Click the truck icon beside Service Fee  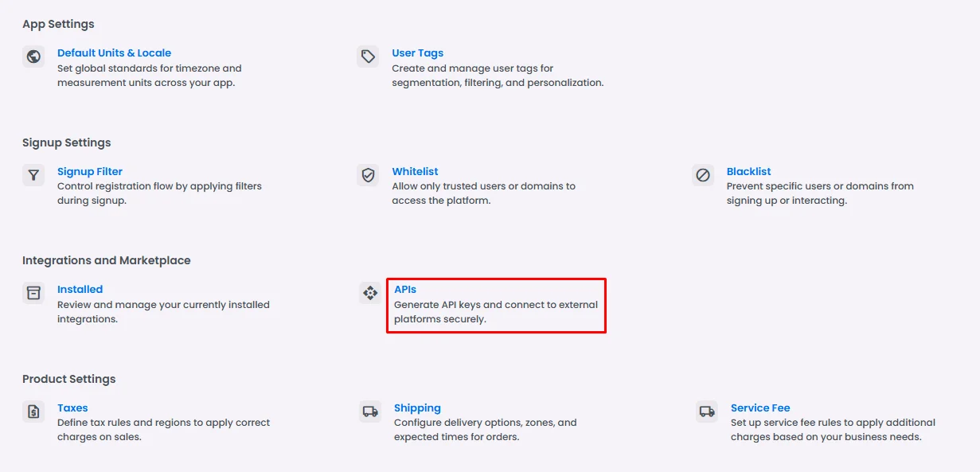(x=707, y=412)
